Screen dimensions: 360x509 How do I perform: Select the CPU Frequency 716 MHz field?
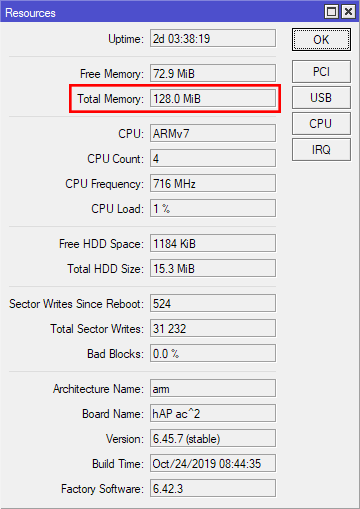[x=213, y=183]
